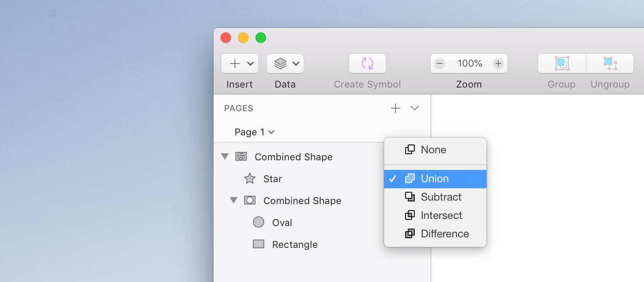The image size is (644, 282).
Task: Click the zoom out minus button
Action: [x=440, y=63]
